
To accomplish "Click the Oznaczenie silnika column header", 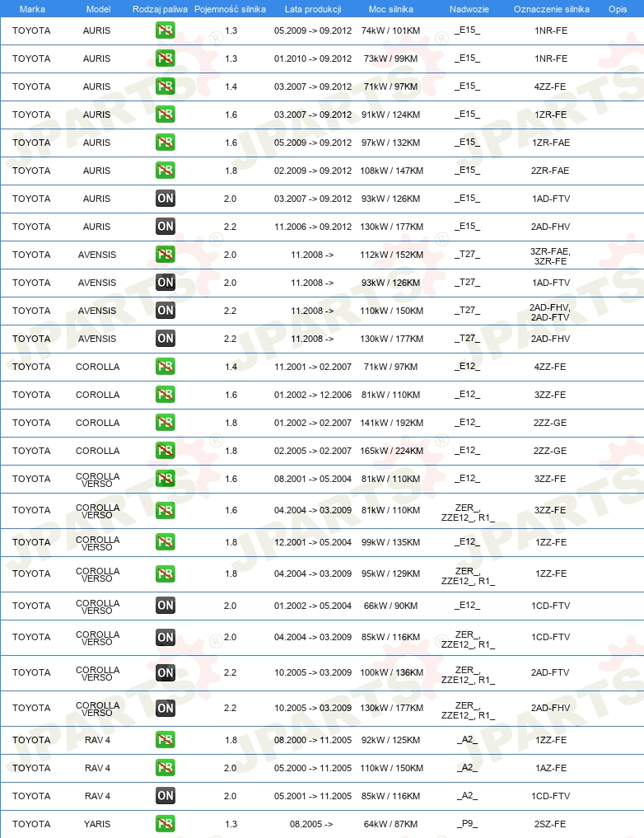I will [552, 9].
